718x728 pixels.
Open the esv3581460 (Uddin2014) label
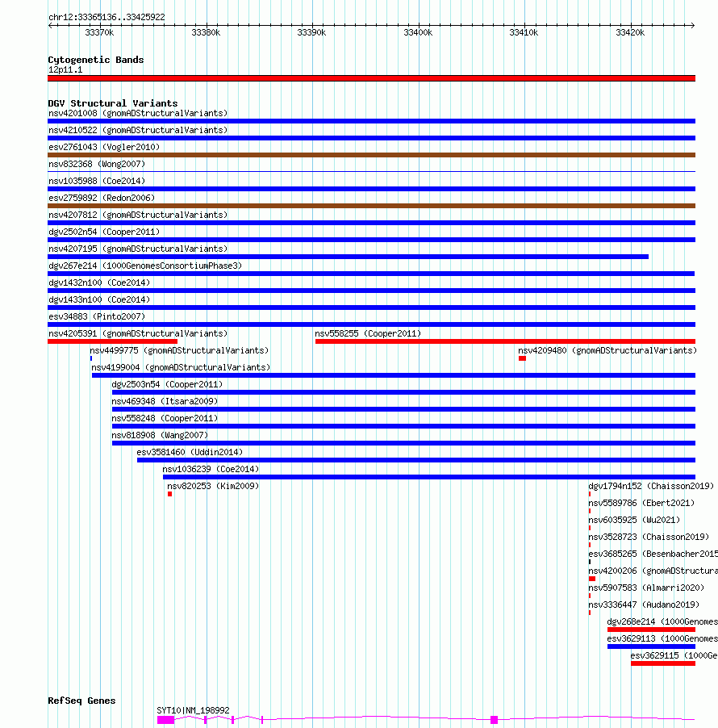pyautogui.click(x=190, y=452)
